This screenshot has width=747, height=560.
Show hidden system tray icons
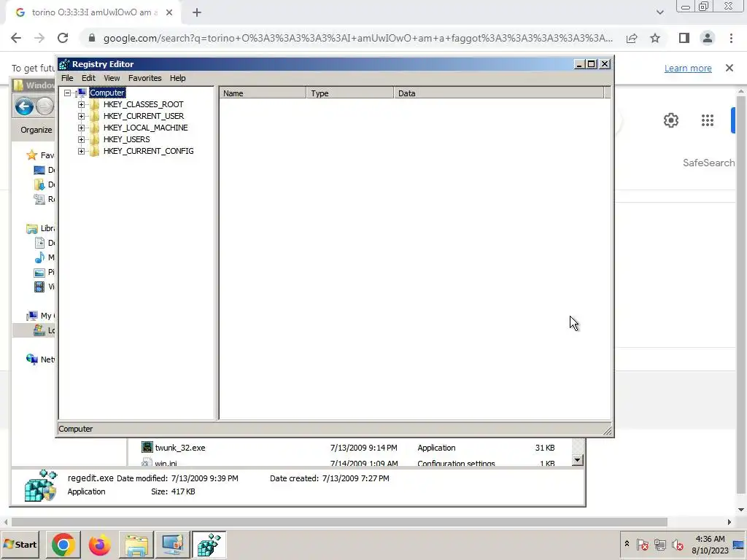click(627, 544)
